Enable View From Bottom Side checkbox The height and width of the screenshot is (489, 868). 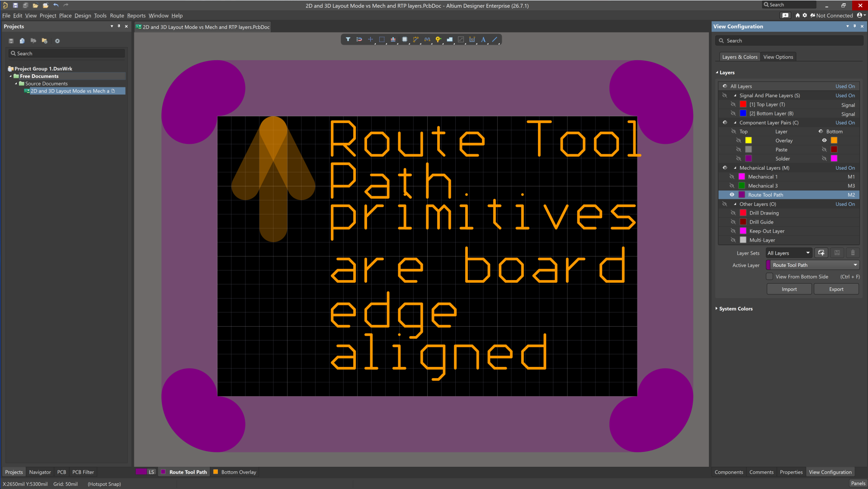(x=769, y=276)
